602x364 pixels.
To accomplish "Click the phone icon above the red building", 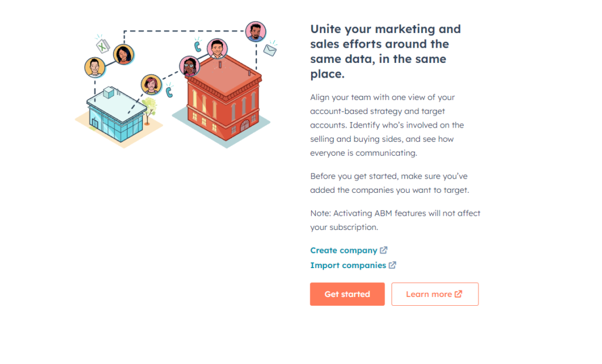I will pos(198,46).
